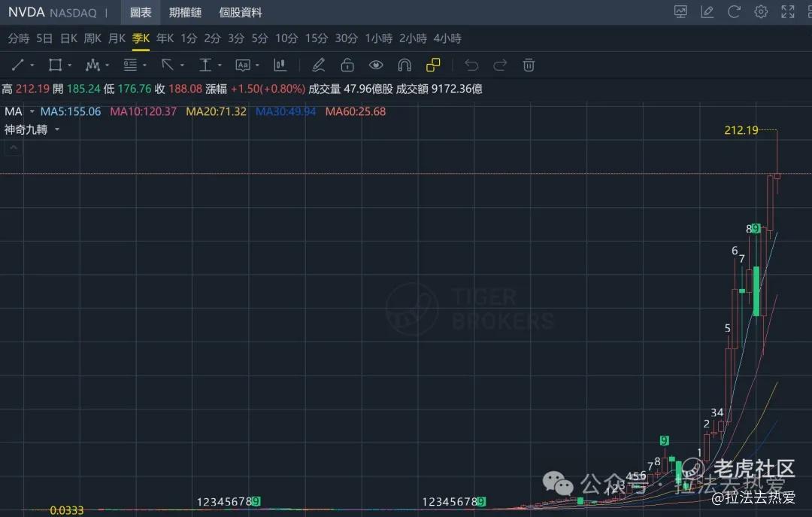Select the wave pattern drawing tool
Image resolution: width=812 pixels, height=517 pixels.
tap(92, 65)
